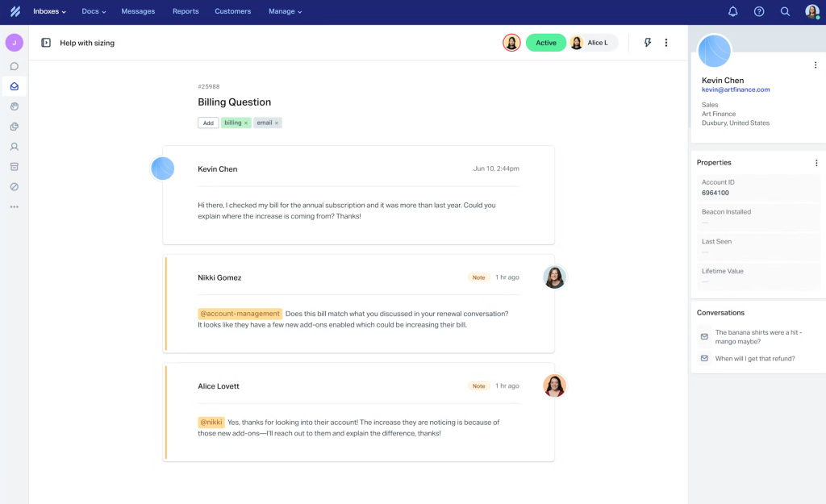Click the Note badge on Nikki's message
The image size is (826, 504).
coord(478,277)
